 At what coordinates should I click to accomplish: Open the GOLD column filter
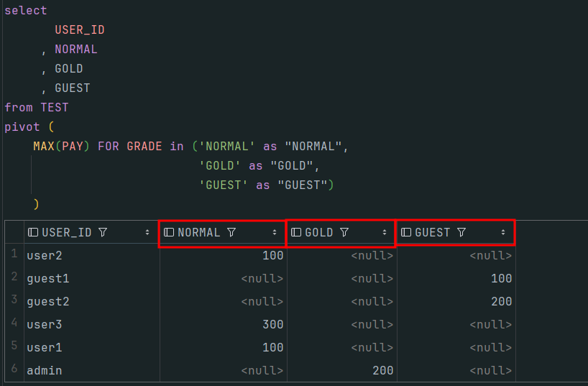point(344,233)
